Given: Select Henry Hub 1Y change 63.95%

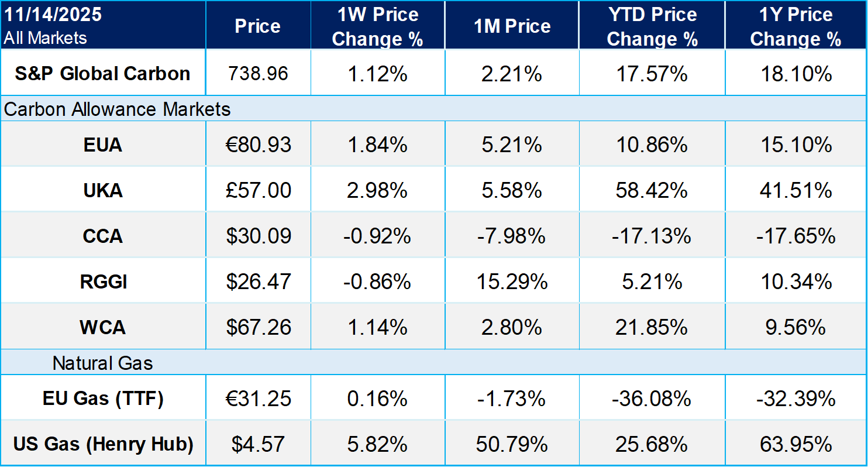Looking at the screenshot, I should pos(795,444).
